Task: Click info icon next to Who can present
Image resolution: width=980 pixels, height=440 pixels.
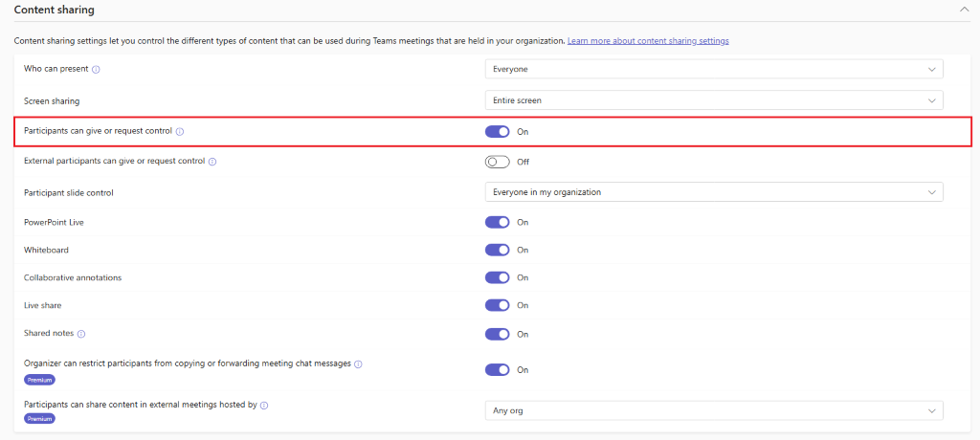Action: click(96, 70)
